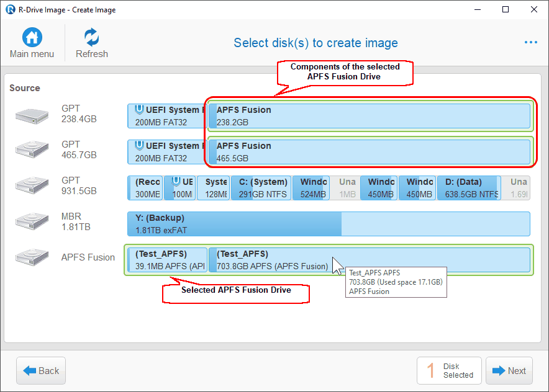Click the 'Source' section heading
The image size is (549, 392).
point(24,88)
